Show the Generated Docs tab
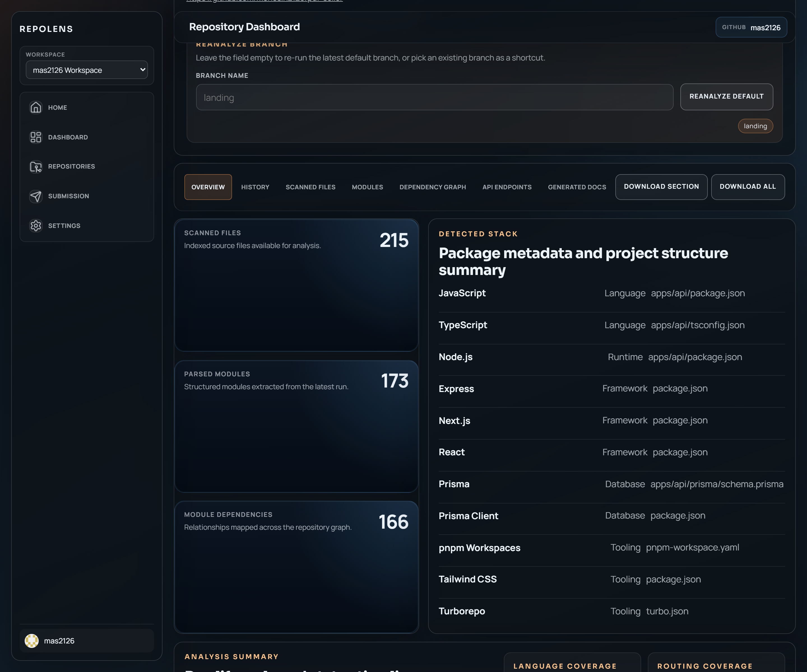Image resolution: width=807 pixels, height=672 pixels. [577, 187]
